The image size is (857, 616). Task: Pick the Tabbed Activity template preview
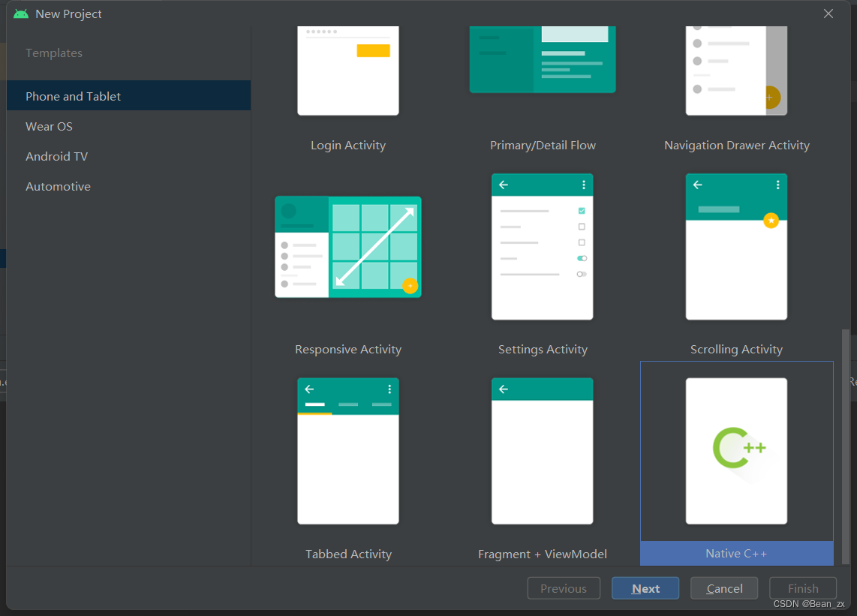pyautogui.click(x=348, y=451)
